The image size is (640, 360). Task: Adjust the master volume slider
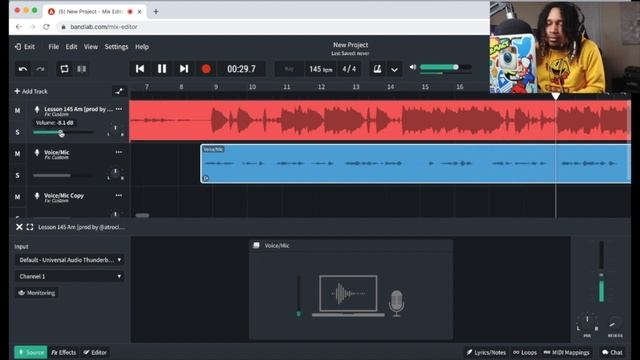click(x=446, y=67)
